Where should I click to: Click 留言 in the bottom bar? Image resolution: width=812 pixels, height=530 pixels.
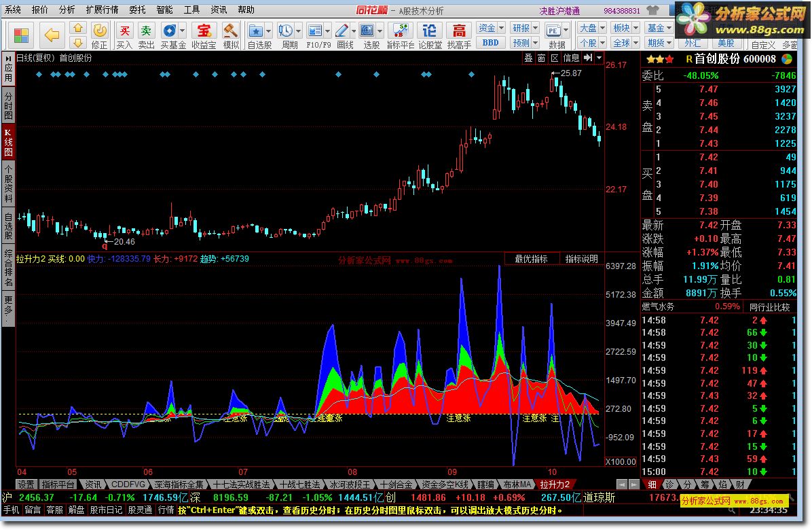(33, 510)
